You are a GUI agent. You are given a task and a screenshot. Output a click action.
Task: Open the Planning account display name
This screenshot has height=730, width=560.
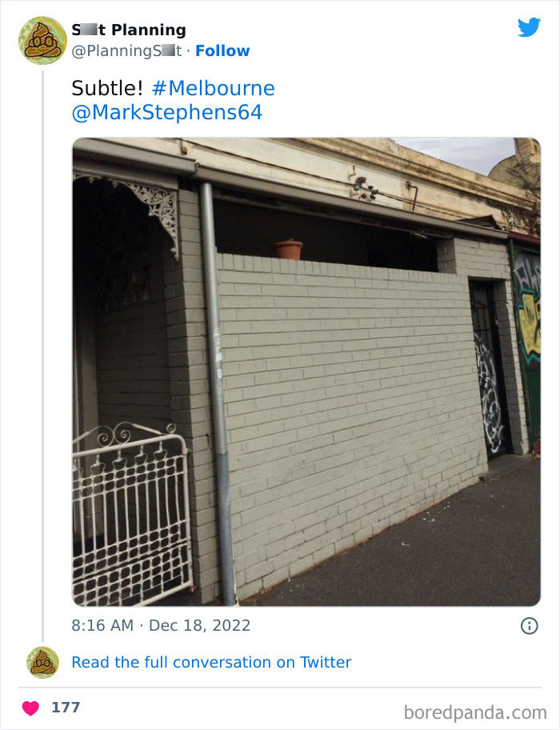(x=129, y=30)
